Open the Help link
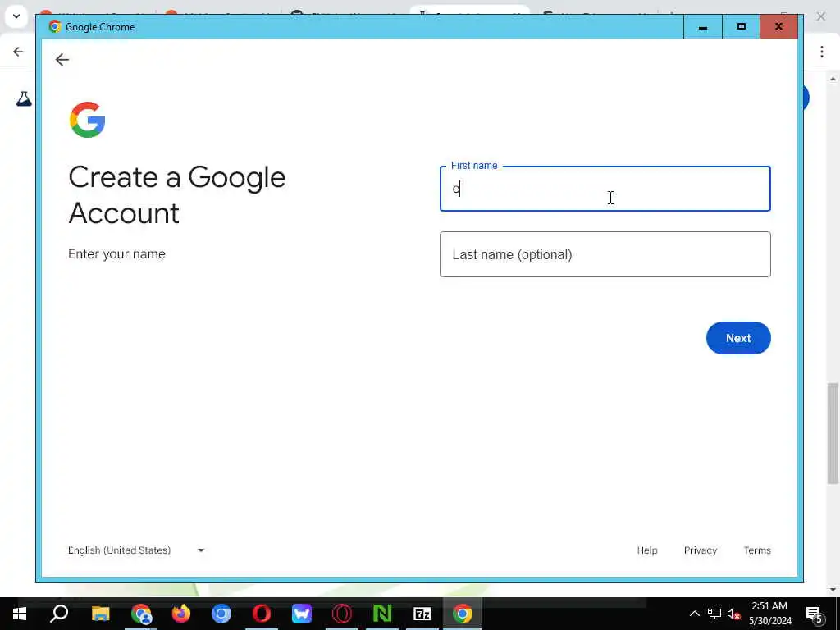 click(646, 550)
